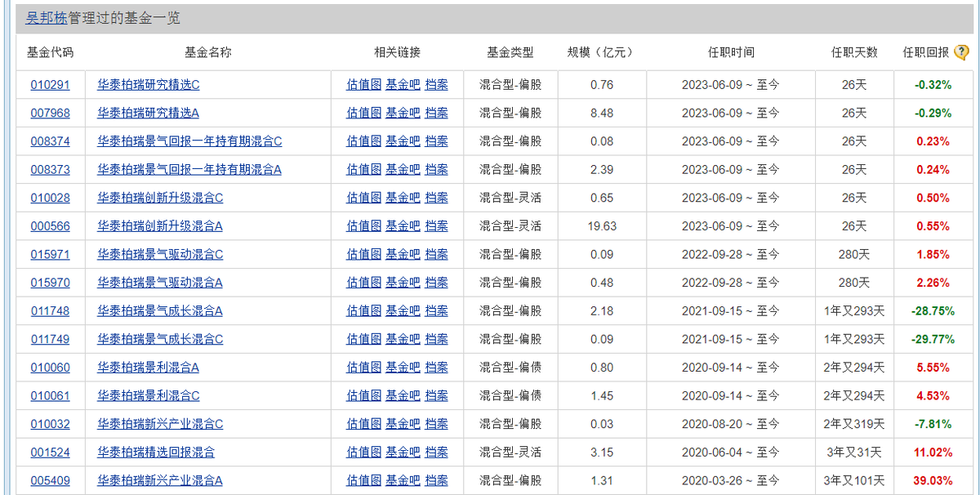This screenshot has width=980, height=495.
Task: Open 估值图 for 华泰柏瑞创新升级混合A
Action: click(363, 226)
